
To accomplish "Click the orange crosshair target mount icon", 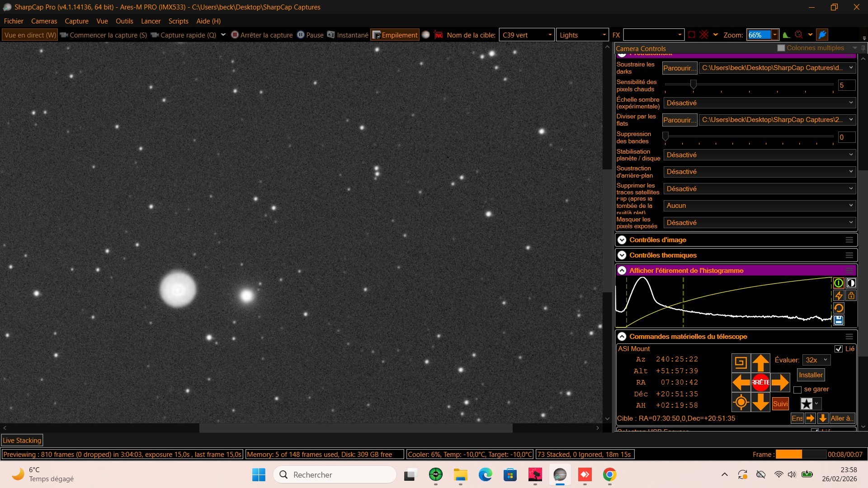I will pos(741,402).
